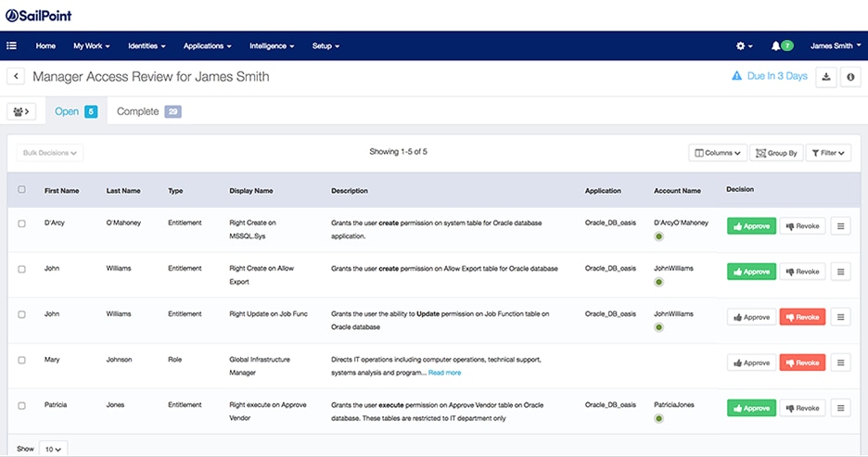Screen dimensions: 868x457
Task: Go back using the left chevron button
Action: pyautogui.click(x=16, y=76)
